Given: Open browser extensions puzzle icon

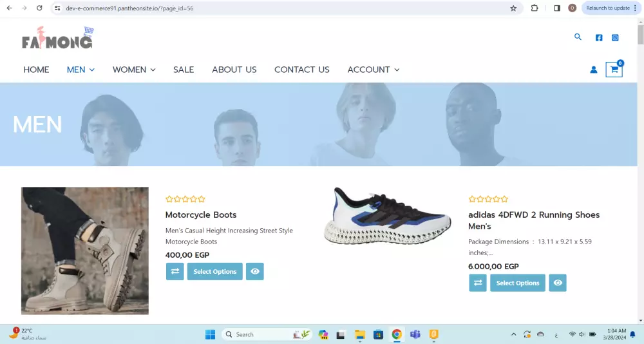Looking at the screenshot, I should click(535, 8).
